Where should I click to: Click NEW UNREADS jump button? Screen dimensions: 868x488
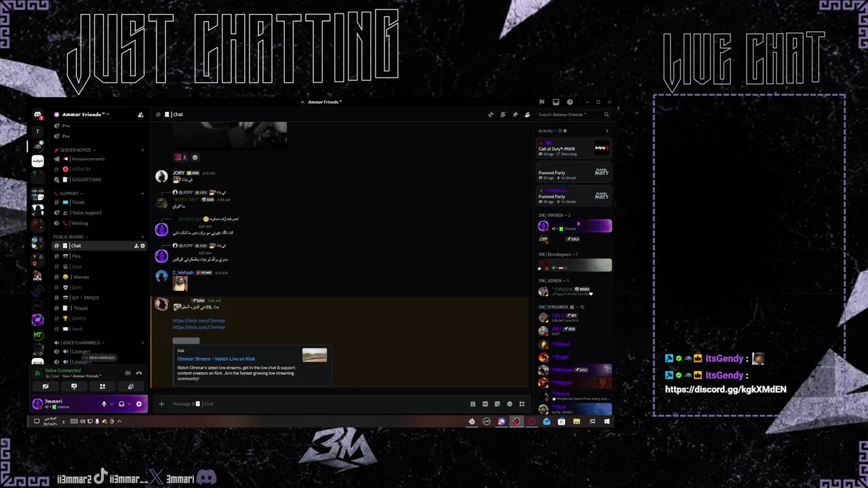pos(100,358)
